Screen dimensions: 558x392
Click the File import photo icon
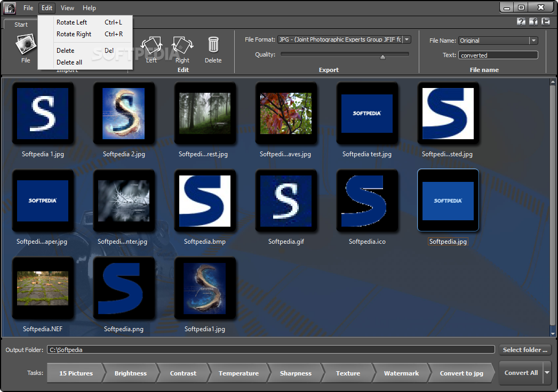(26, 44)
